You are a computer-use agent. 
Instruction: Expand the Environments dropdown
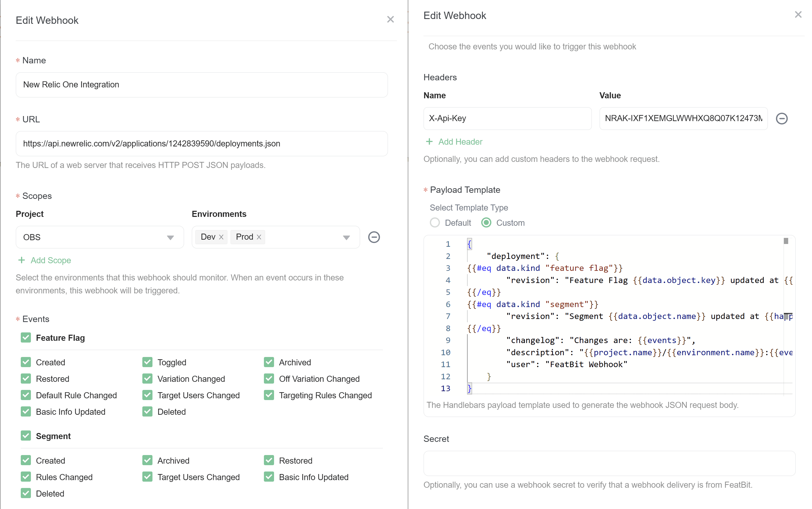click(346, 237)
